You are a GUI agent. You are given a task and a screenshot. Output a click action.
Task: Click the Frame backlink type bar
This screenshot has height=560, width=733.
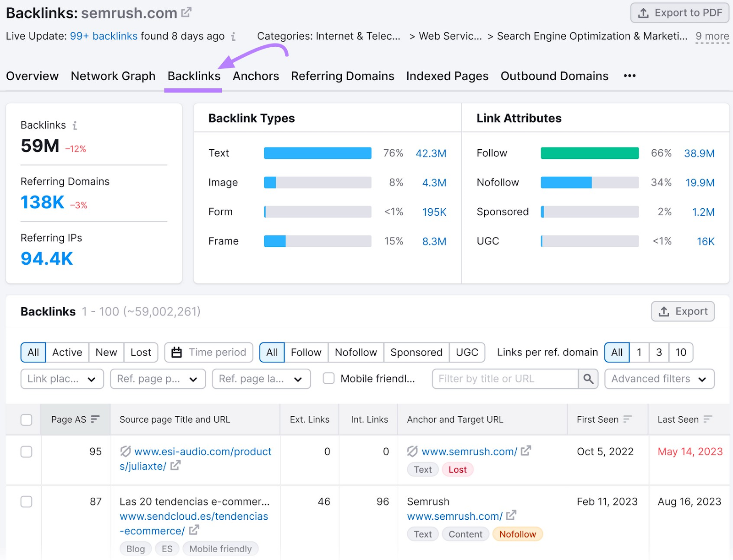317,241
